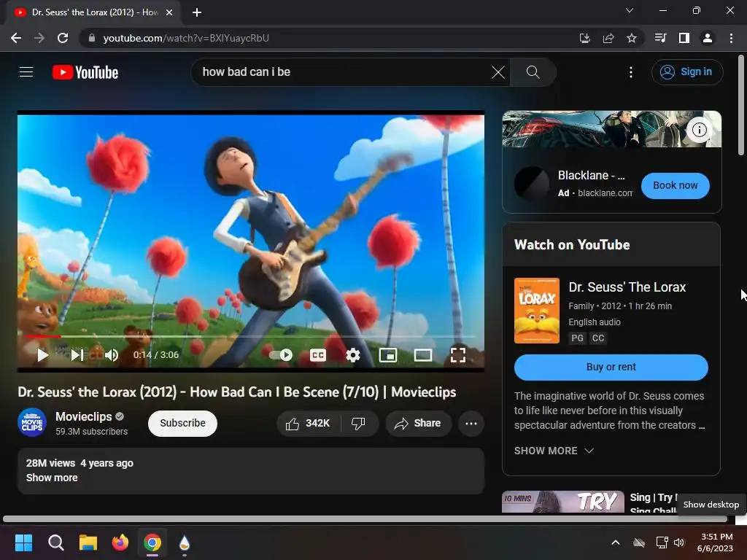Switch to miniplayer mode
The image size is (747, 560).
pyautogui.click(x=388, y=355)
